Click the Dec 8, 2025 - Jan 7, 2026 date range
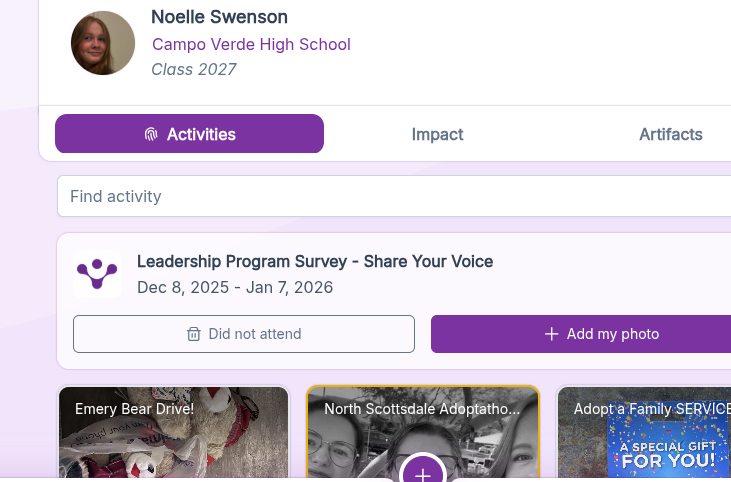Viewport: 731px width, 482px height. point(234,287)
